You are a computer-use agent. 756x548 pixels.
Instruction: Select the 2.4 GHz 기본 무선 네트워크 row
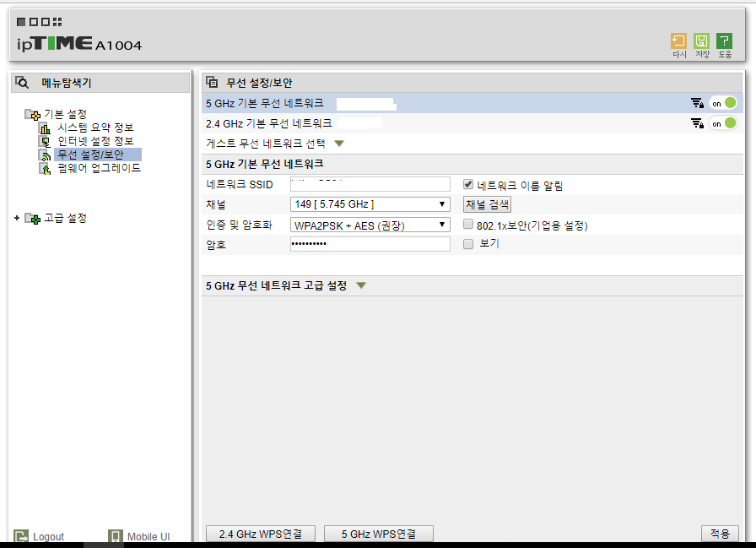point(472,123)
